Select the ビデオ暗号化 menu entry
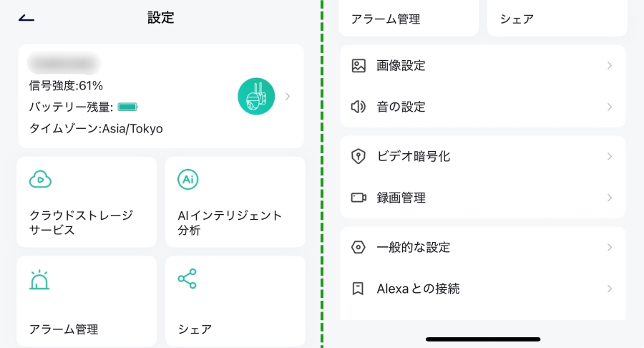The image size is (644, 348). click(482, 157)
